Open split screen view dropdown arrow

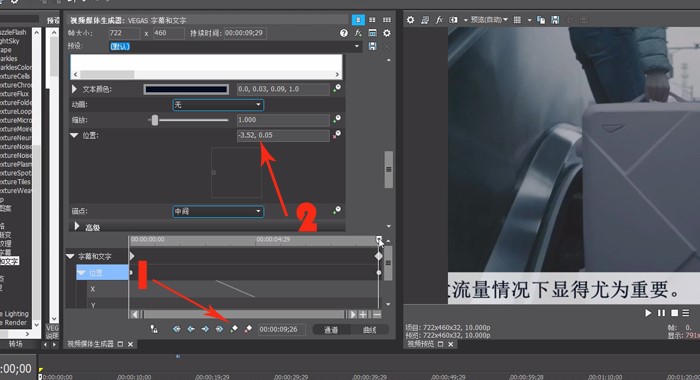(x=465, y=20)
